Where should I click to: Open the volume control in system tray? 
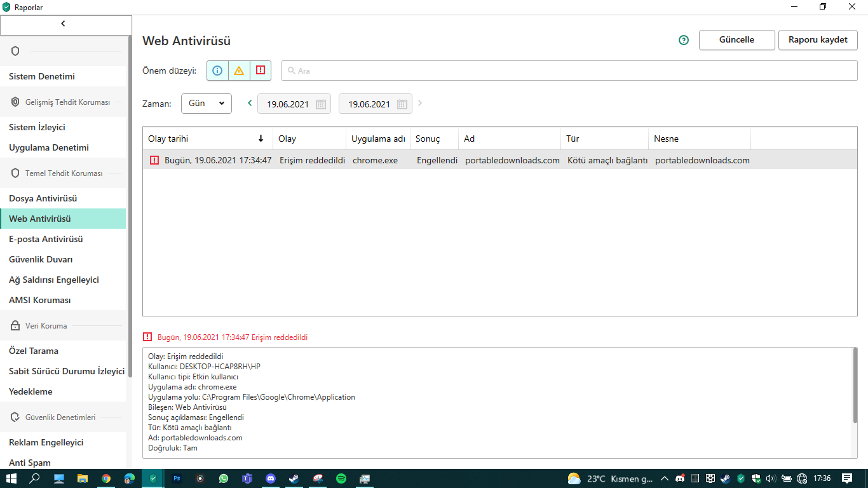click(x=771, y=478)
